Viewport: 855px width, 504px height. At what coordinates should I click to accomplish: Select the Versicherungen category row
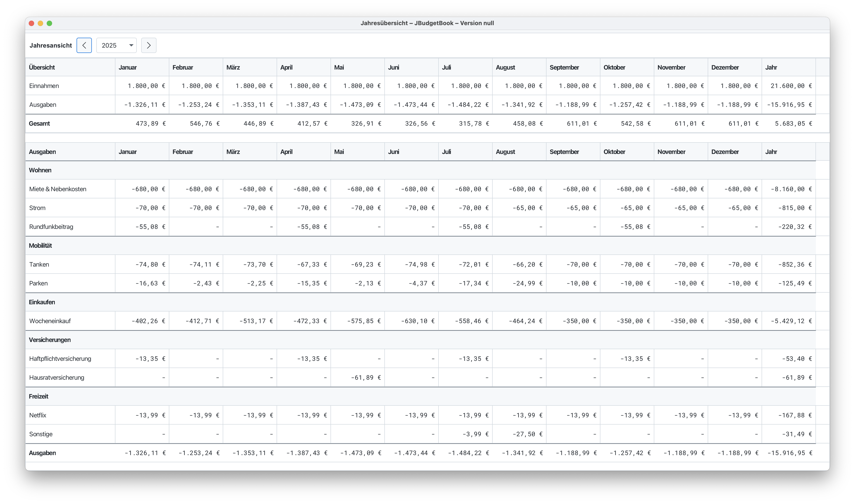point(50,340)
